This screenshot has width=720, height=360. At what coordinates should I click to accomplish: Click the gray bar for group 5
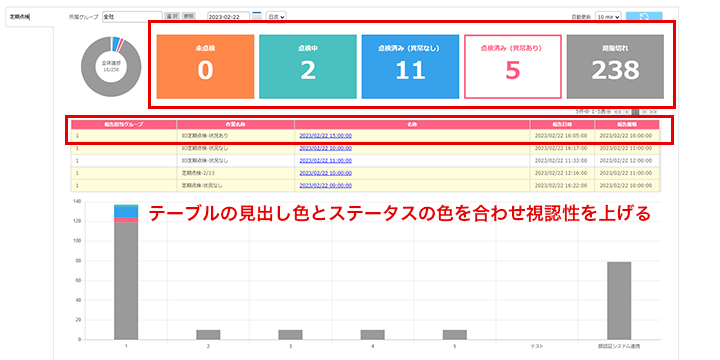(x=455, y=335)
